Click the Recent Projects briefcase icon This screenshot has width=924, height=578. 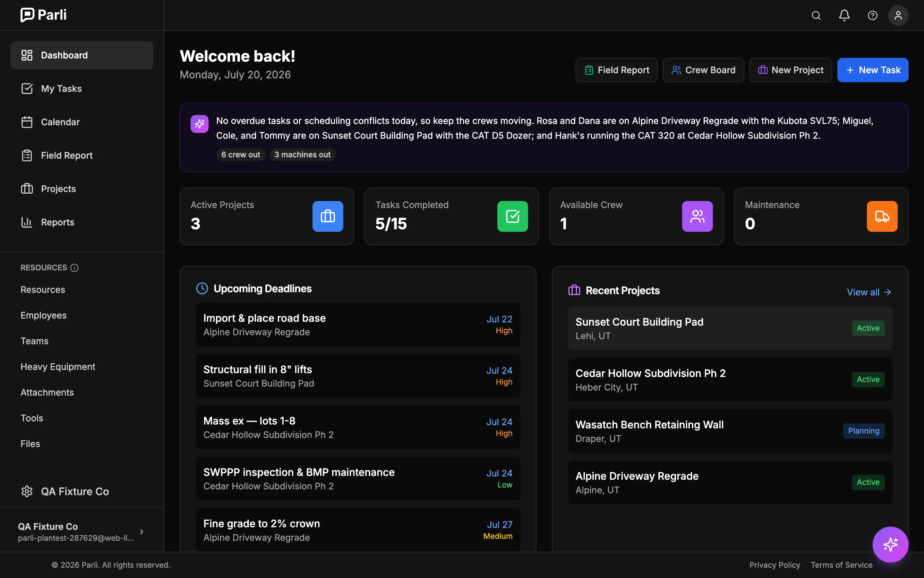click(574, 290)
